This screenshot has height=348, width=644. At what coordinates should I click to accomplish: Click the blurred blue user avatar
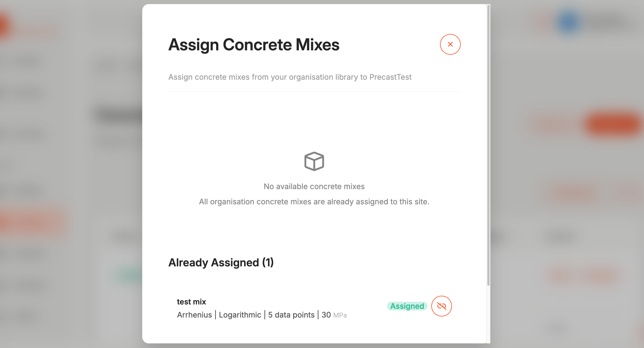tap(568, 22)
